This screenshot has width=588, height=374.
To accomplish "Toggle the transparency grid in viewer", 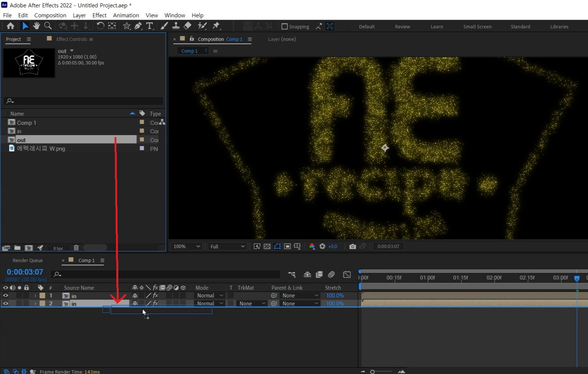I will 267,246.
